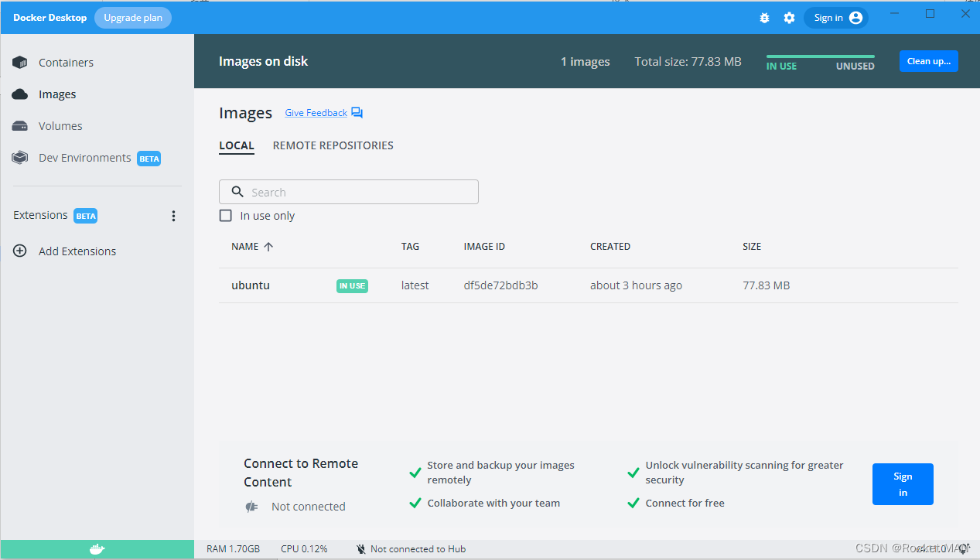This screenshot has height=560, width=980.
Task: Click the search magnifier icon
Action: 237,191
